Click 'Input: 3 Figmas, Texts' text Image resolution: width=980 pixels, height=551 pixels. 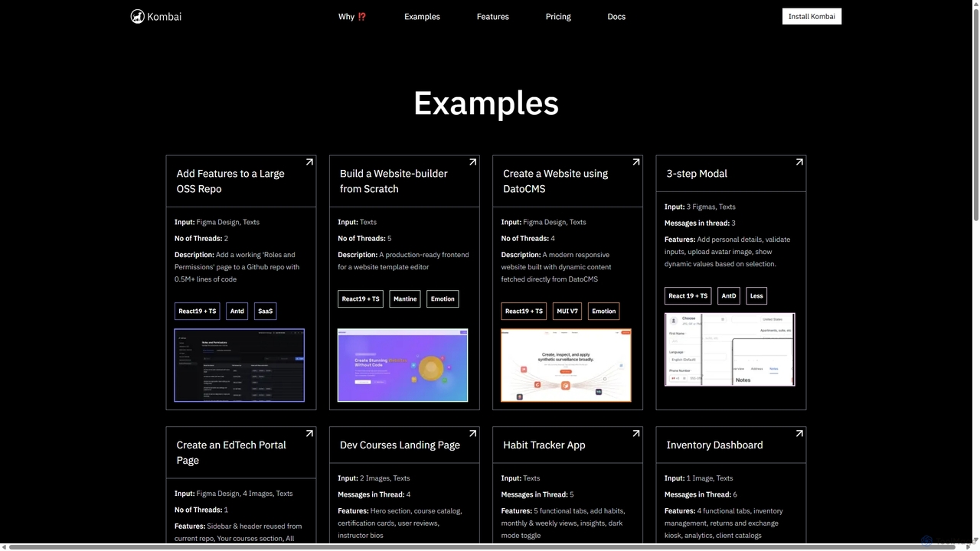pyautogui.click(x=700, y=207)
